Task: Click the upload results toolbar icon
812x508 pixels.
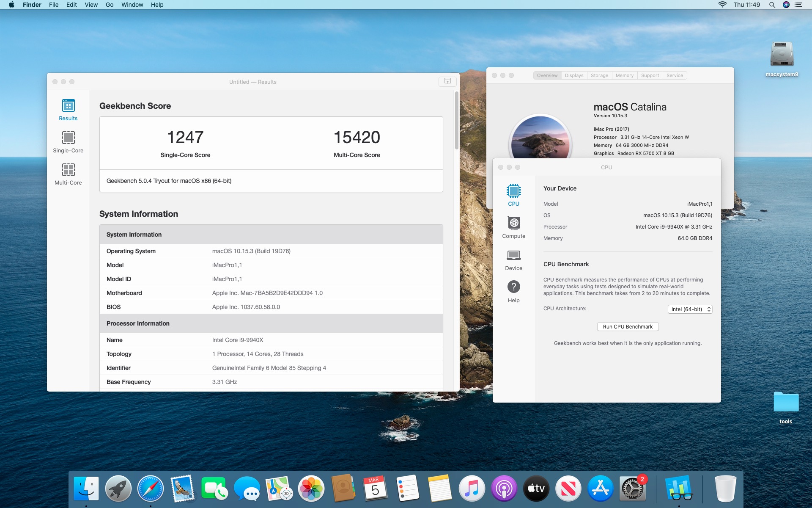Action: pyautogui.click(x=447, y=81)
